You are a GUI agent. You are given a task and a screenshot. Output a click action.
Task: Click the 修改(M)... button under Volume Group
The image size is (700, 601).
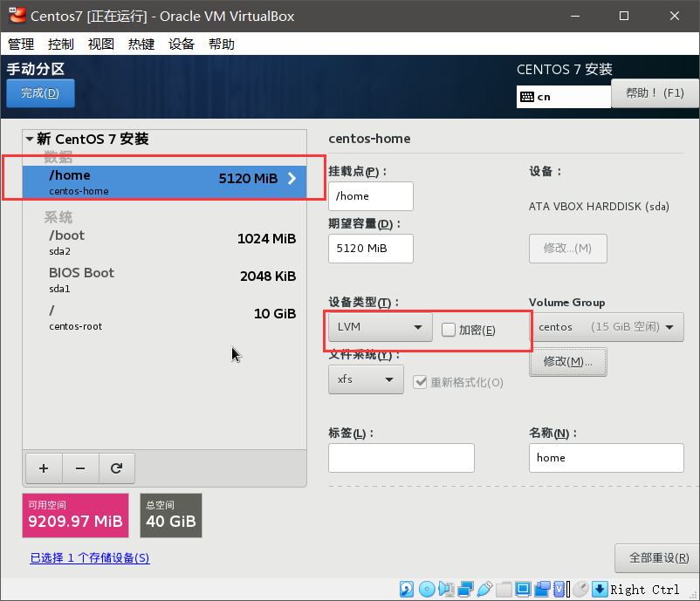click(568, 361)
